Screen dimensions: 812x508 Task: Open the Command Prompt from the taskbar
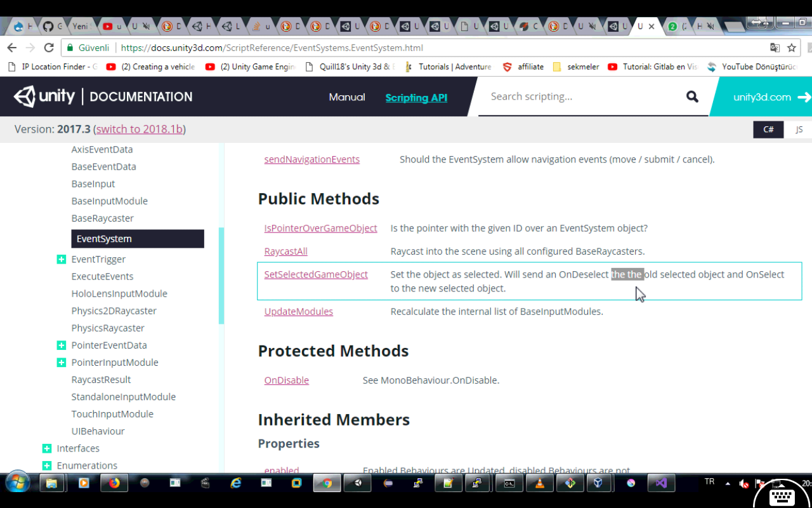coord(509,483)
